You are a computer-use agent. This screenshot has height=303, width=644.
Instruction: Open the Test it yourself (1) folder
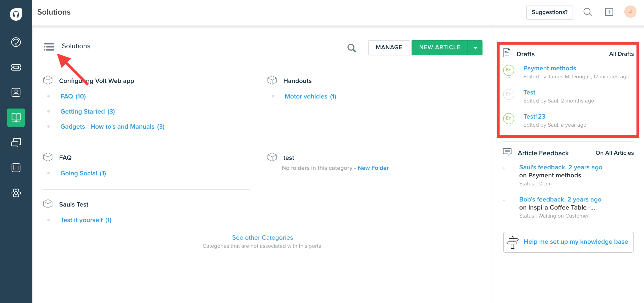(86, 220)
